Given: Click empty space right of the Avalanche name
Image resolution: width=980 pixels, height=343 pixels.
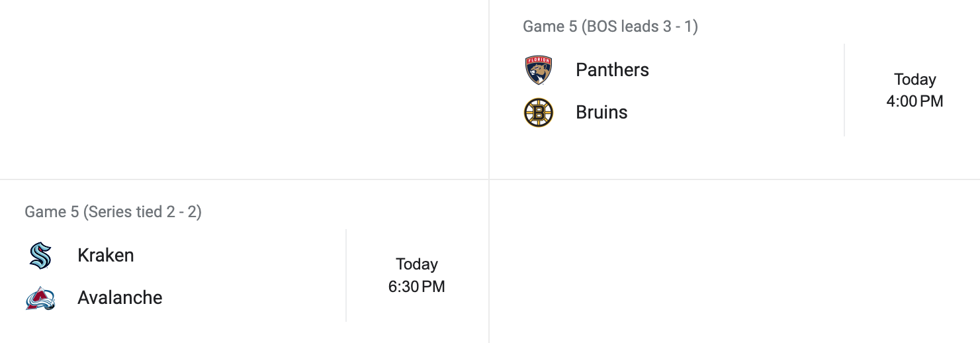Looking at the screenshot, I should click(x=251, y=298).
